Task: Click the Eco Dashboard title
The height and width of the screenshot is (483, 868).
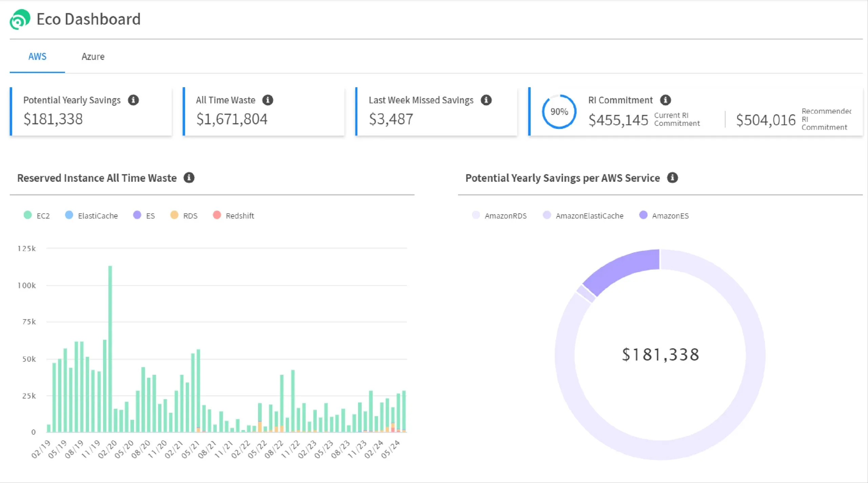Action: pos(88,19)
